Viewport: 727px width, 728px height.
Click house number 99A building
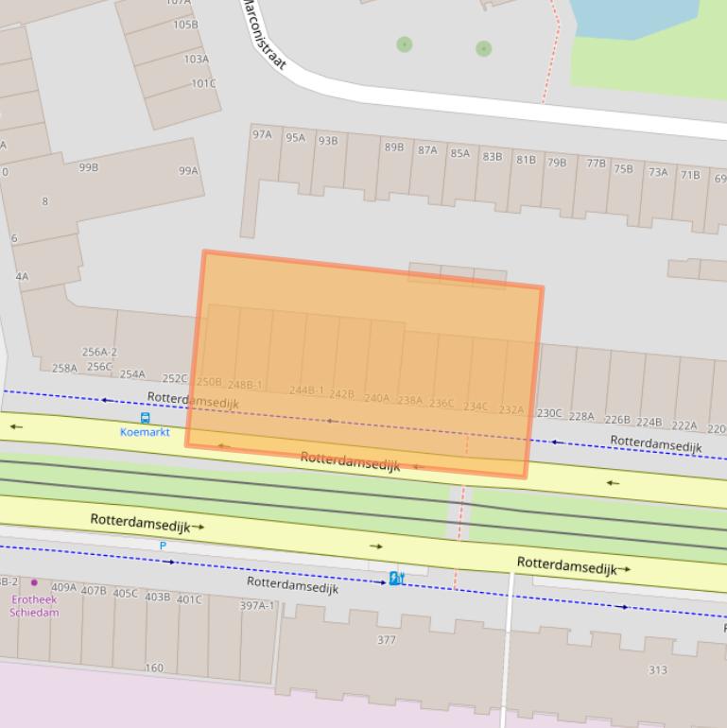click(x=188, y=171)
